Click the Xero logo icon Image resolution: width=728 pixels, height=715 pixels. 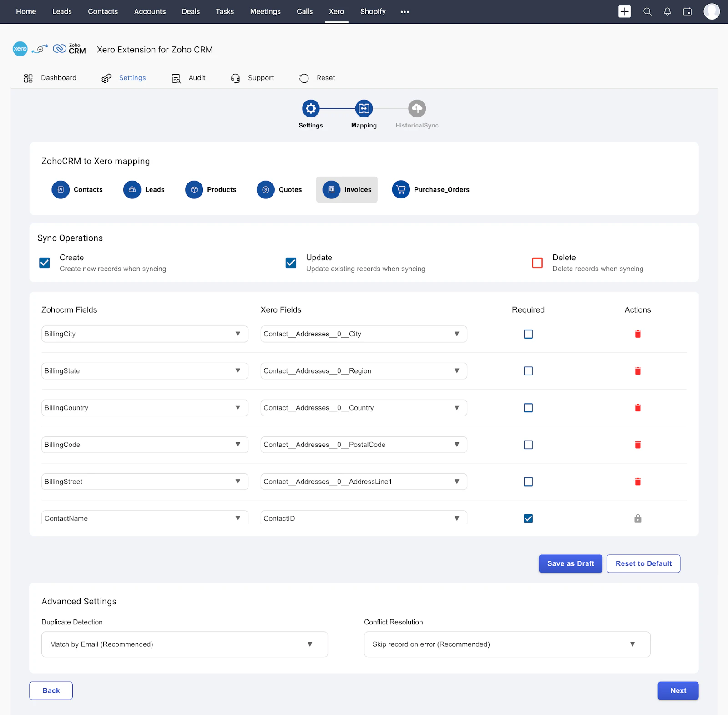tap(20, 49)
